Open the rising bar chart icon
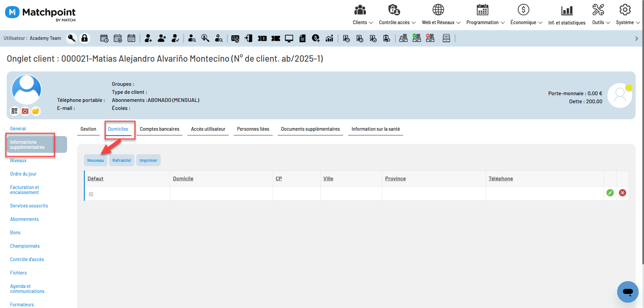 pos(329,38)
